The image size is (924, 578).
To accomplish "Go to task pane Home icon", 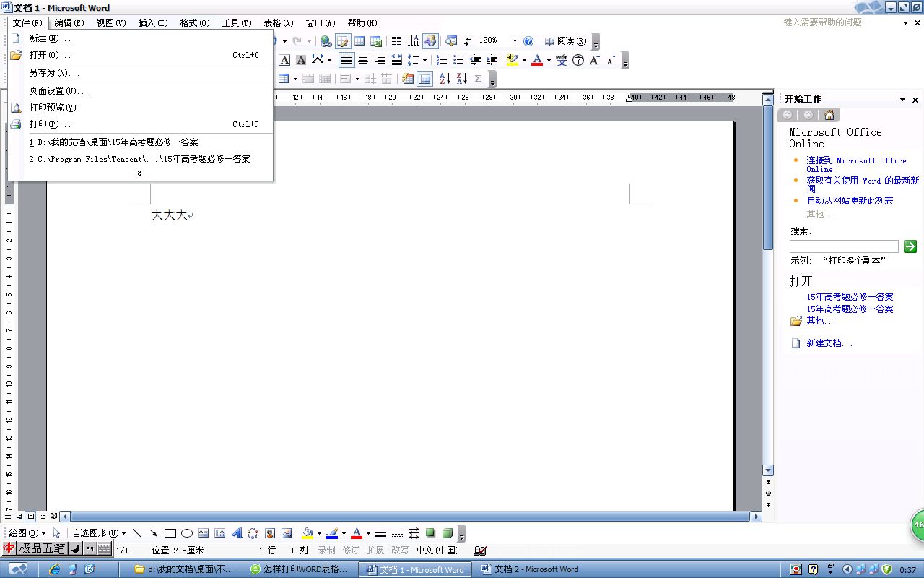I will point(829,115).
